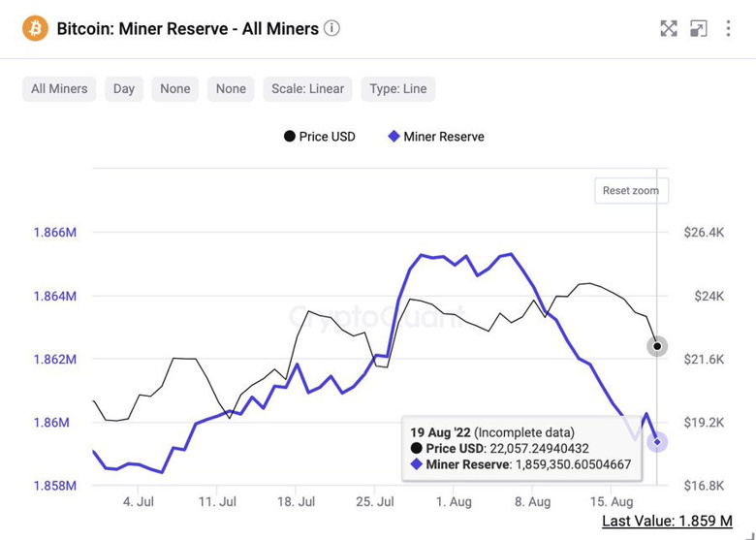Screen dimensions: 756x540
Task: Expand chart to fullscreen with arrows icon
Action: tap(669, 28)
